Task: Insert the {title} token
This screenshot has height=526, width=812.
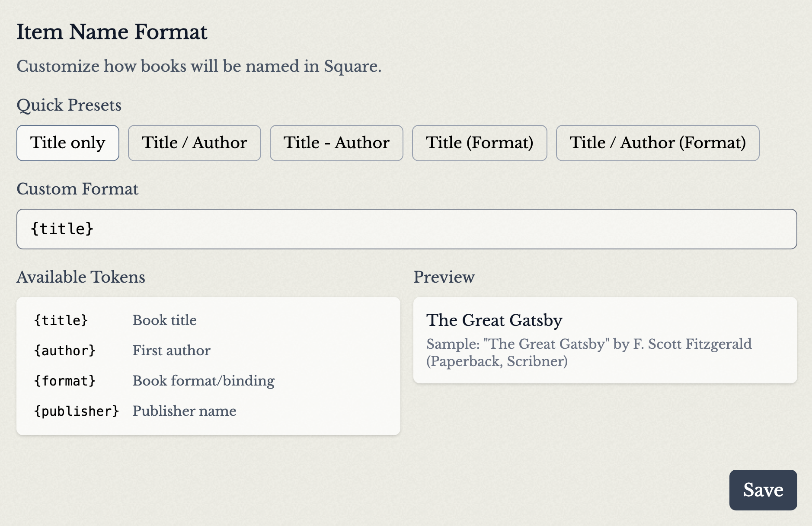Action: 61,320
